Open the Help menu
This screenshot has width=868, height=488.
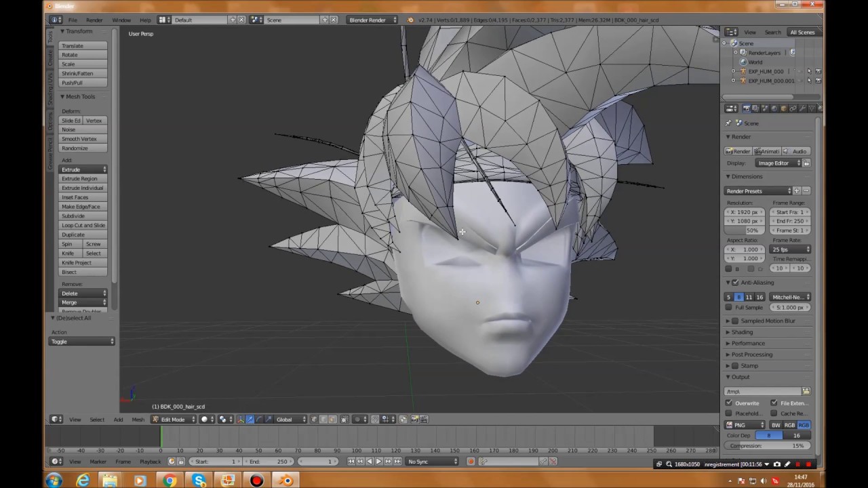(x=145, y=20)
